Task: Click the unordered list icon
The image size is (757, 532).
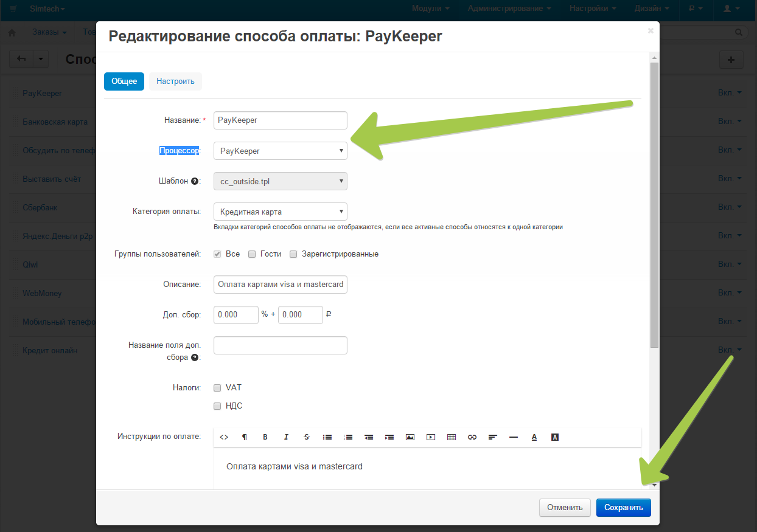Action: [x=327, y=437]
